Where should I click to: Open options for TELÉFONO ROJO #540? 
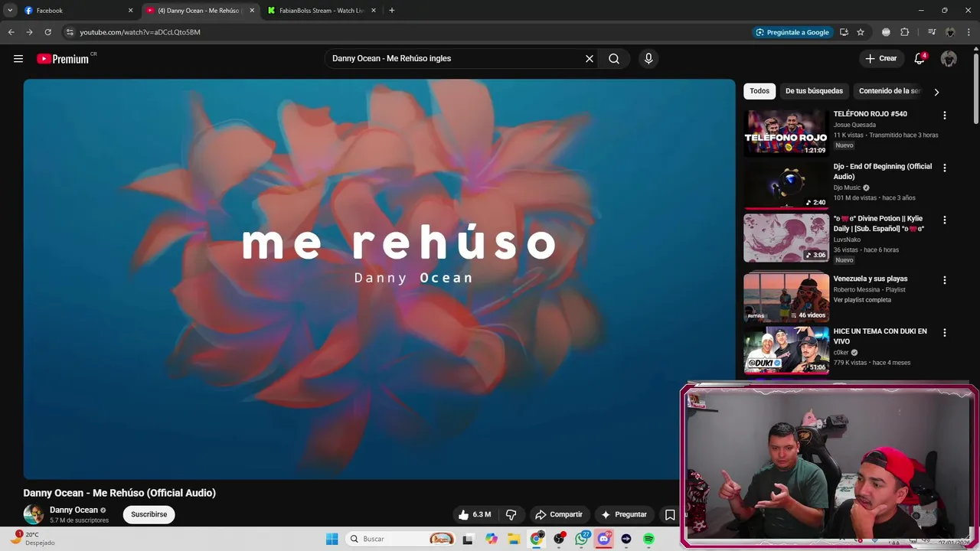pos(944,116)
